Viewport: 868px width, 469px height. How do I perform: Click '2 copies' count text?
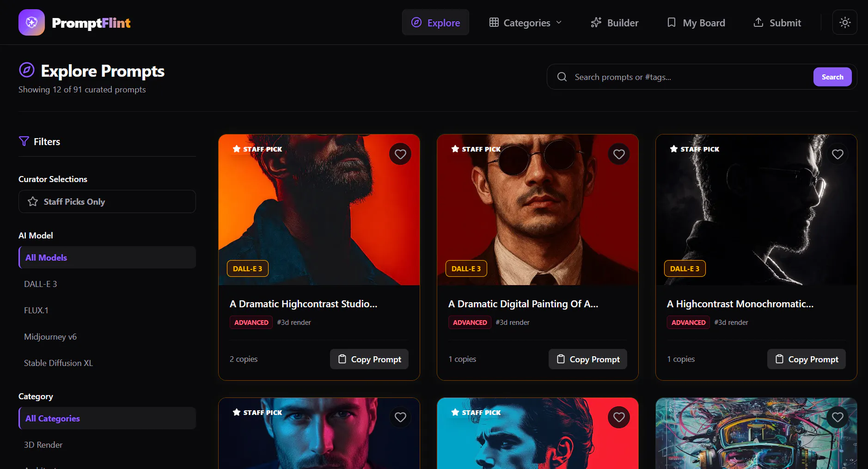244,359
